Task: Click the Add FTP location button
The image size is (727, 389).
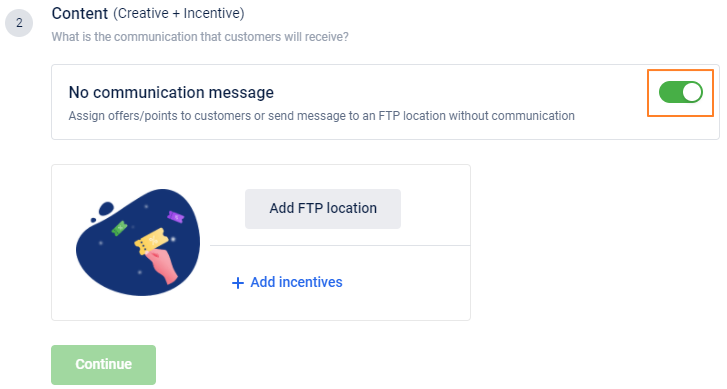Action: coord(323,209)
